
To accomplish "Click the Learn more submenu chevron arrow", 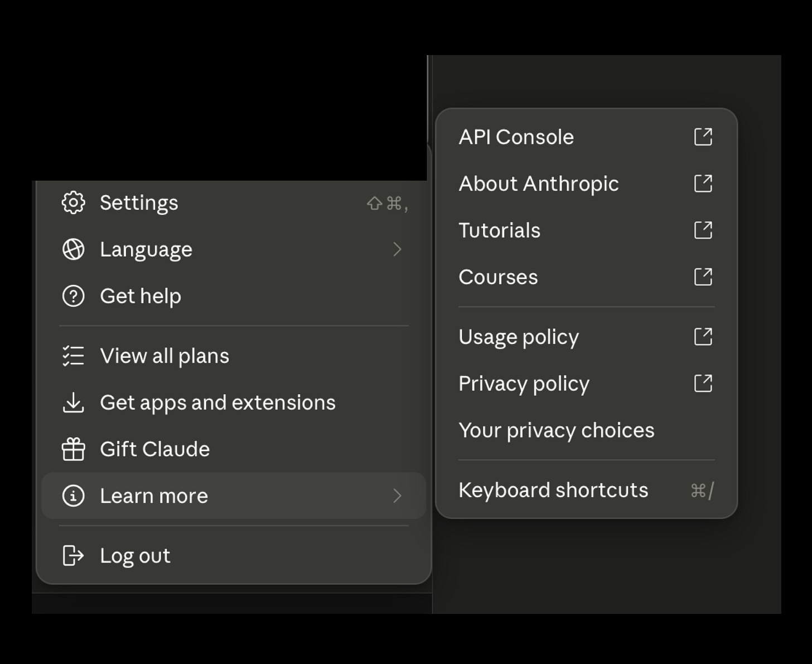I will (x=397, y=495).
